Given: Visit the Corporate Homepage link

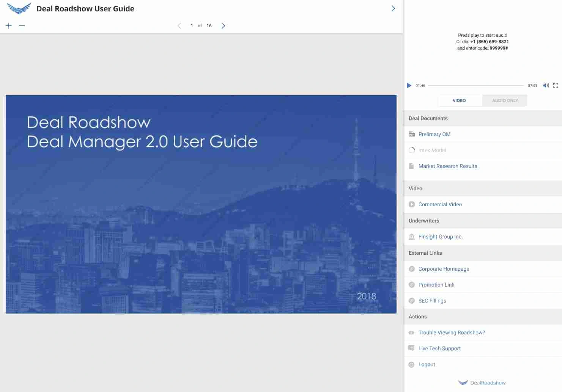Looking at the screenshot, I should point(444,269).
